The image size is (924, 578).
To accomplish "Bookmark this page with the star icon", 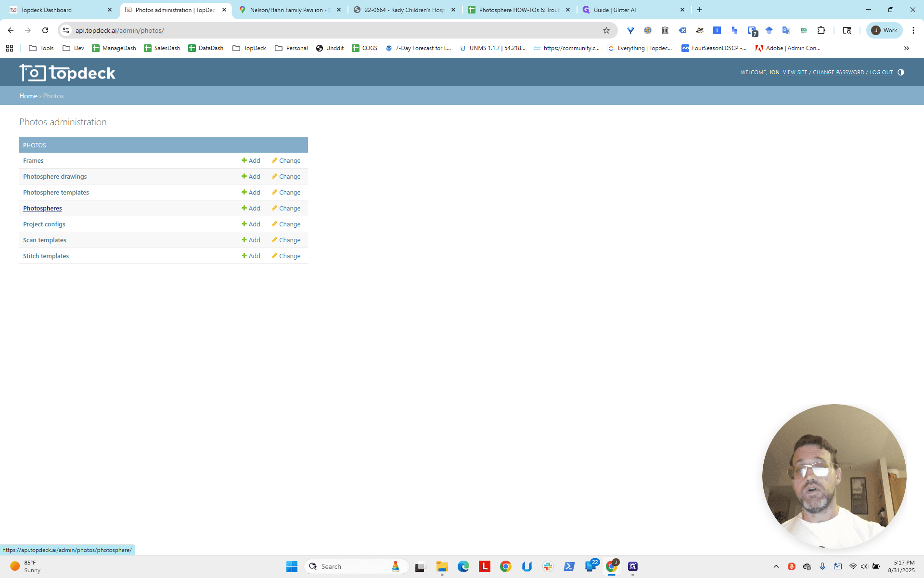I will click(606, 30).
